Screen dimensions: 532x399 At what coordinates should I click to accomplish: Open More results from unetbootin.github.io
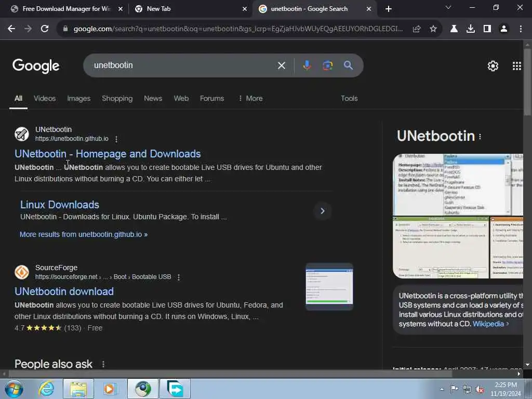tap(84, 234)
